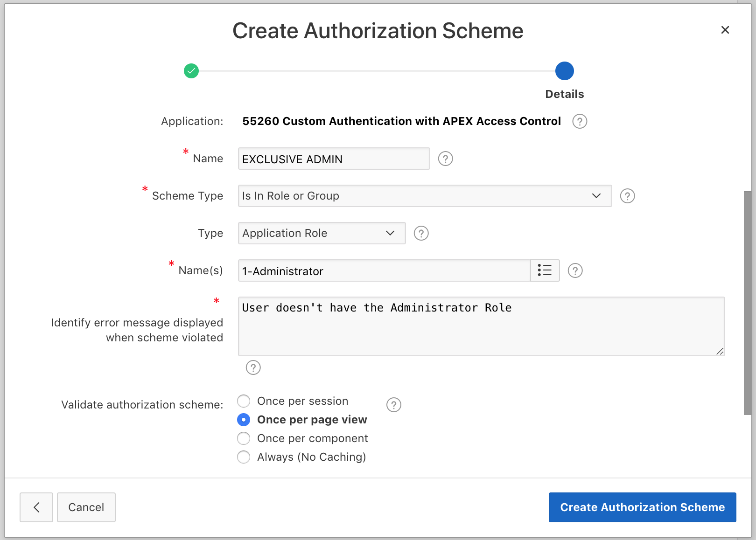
Task: Click the Create Authorization Scheme button
Action: 642,507
